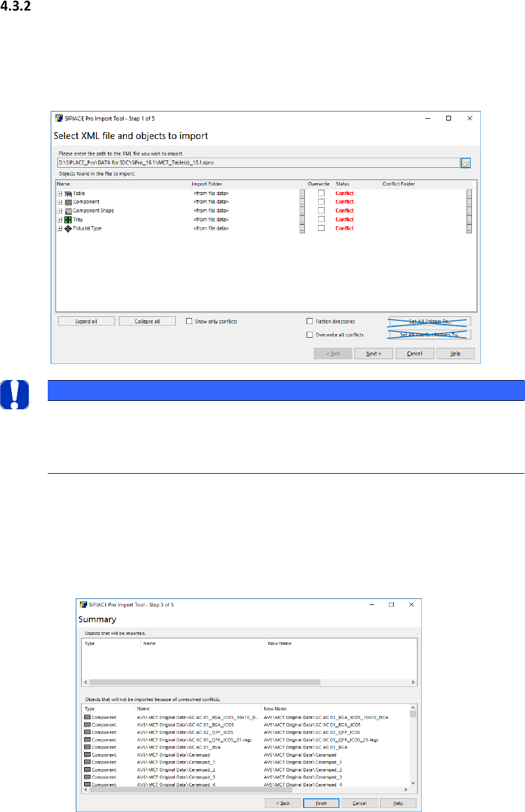
Task: Click the browse folder icon beside the XML path
Action: click(x=465, y=162)
